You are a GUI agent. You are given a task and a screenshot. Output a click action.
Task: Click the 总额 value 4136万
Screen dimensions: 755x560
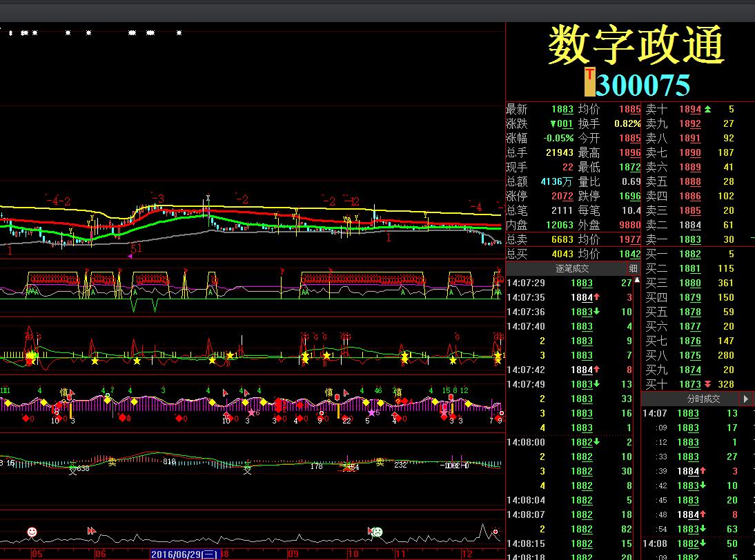557,181
